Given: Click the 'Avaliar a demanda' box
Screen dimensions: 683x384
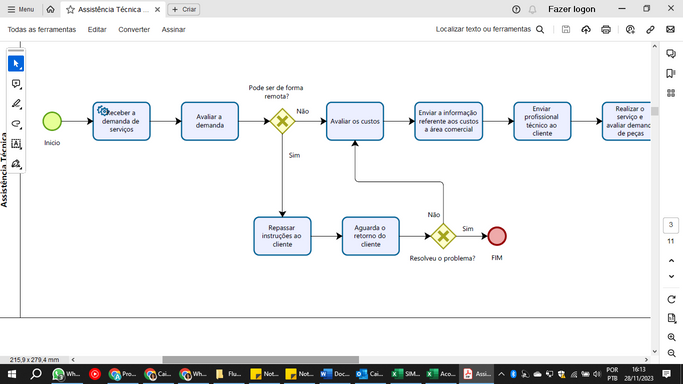Looking at the screenshot, I should coord(210,121).
